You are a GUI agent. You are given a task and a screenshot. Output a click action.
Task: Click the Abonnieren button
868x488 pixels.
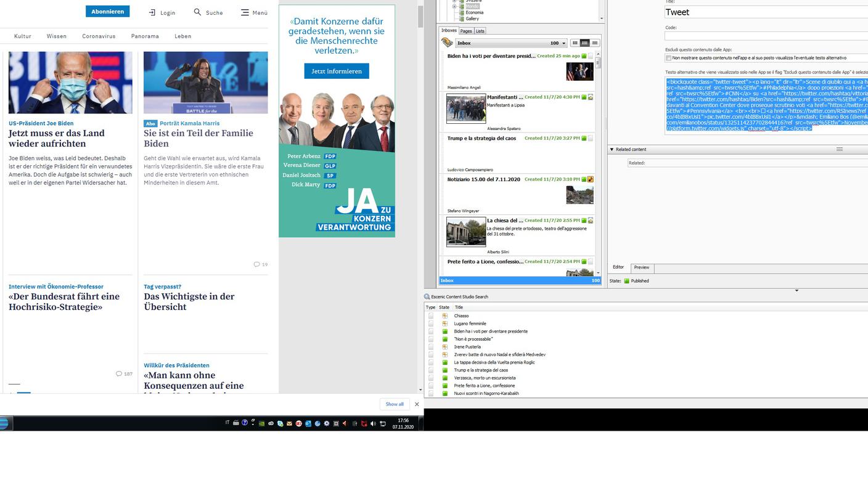coord(107,12)
